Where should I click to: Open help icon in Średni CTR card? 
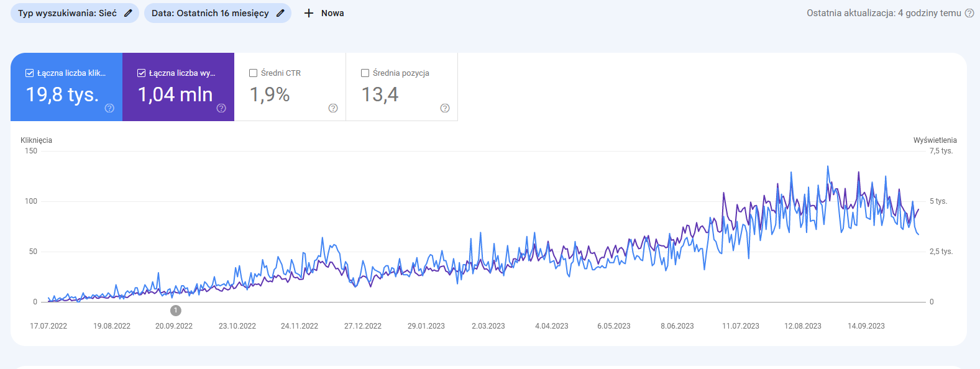coord(333,108)
